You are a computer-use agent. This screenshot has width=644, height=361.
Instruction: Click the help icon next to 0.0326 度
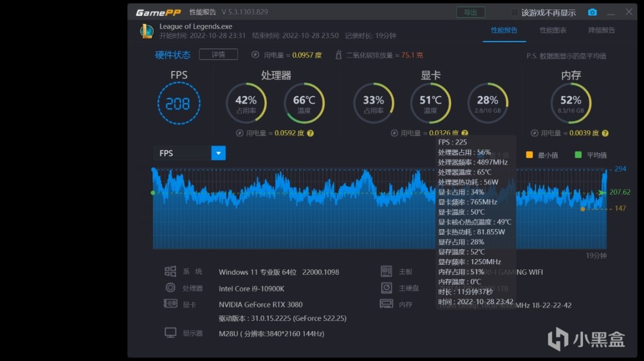click(x=464, y=133)
